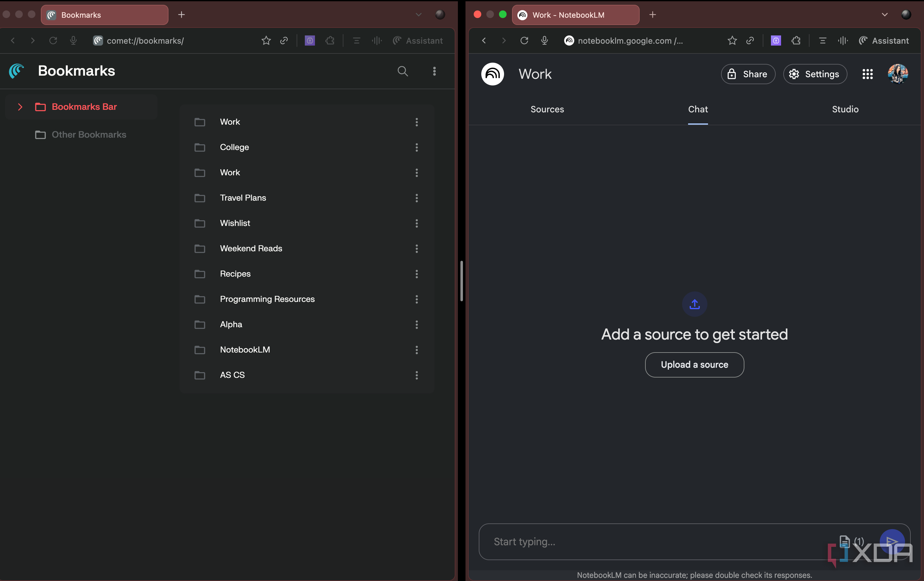This screenshot has width=924, height=581.
Task: Open the extensions puzzle icon in the NotebookLM window
Action: [796, 40]
